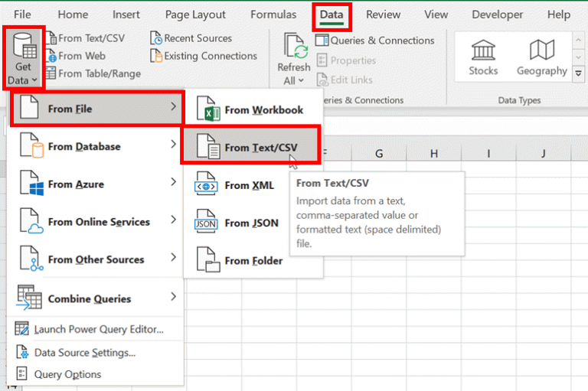Switch to the Review tab

384,15
